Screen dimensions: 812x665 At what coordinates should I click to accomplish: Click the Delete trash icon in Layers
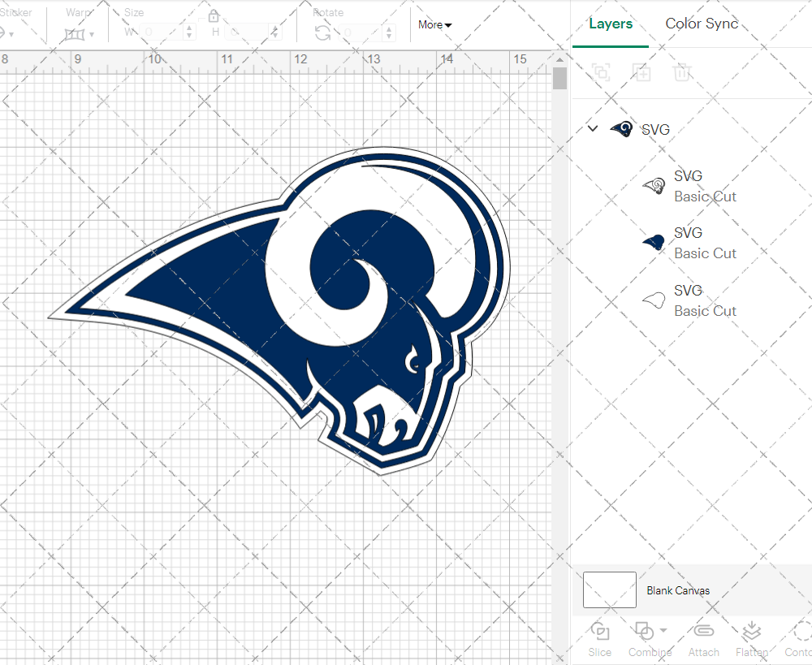pyautogui.click(x=682, y=72)
